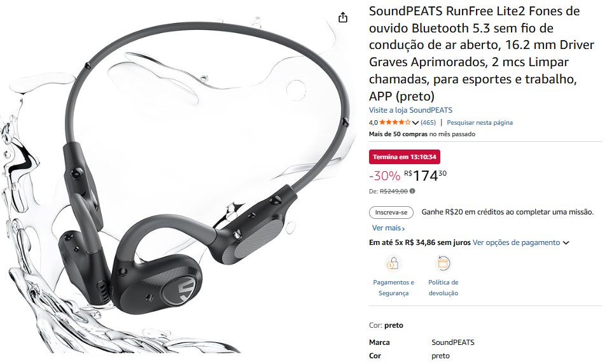Screen dimensions: 614x364
Task: Click Pesquisar nesta página link
Action: [480, 122]
